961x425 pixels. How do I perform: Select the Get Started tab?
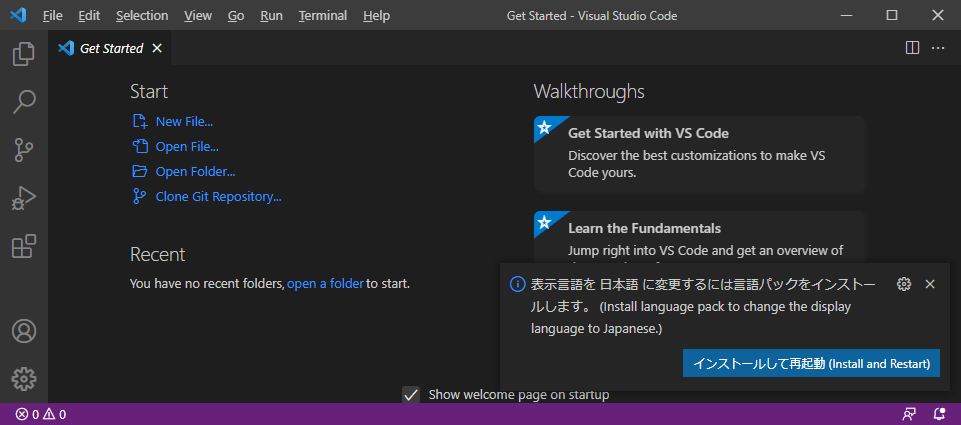110,48
